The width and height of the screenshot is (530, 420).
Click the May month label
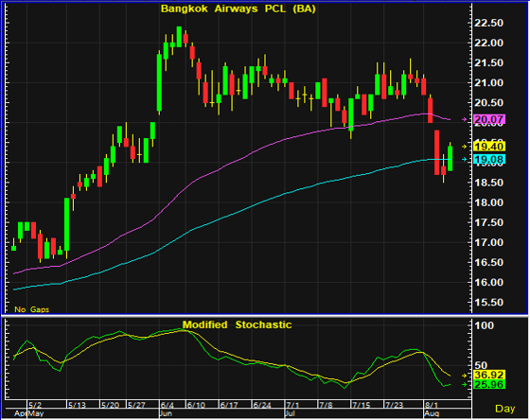36,413
